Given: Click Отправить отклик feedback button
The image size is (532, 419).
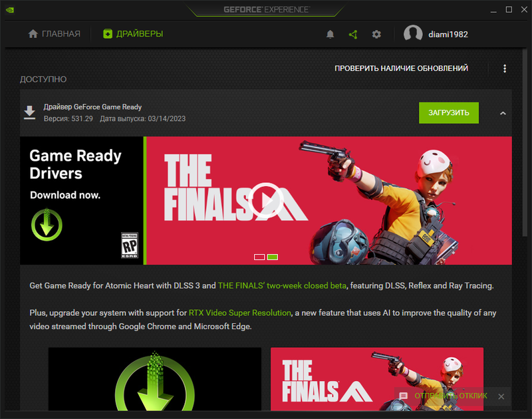Looking at the screenshot, I should pos(451,396).
